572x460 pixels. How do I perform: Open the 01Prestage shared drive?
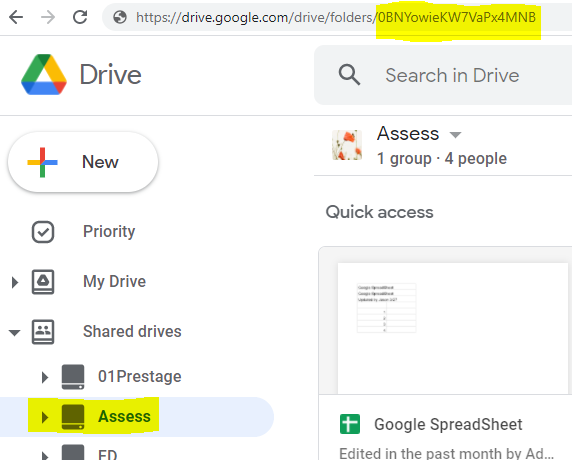click(x=139, y=376)
